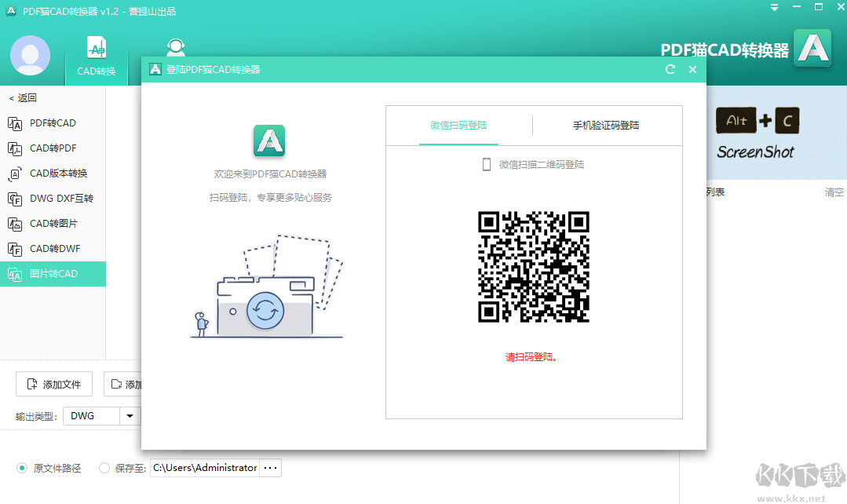The image size is (847, 504).
Task: Click 返回 to go back
Action: pyautogui.click(x=23, y=97)
